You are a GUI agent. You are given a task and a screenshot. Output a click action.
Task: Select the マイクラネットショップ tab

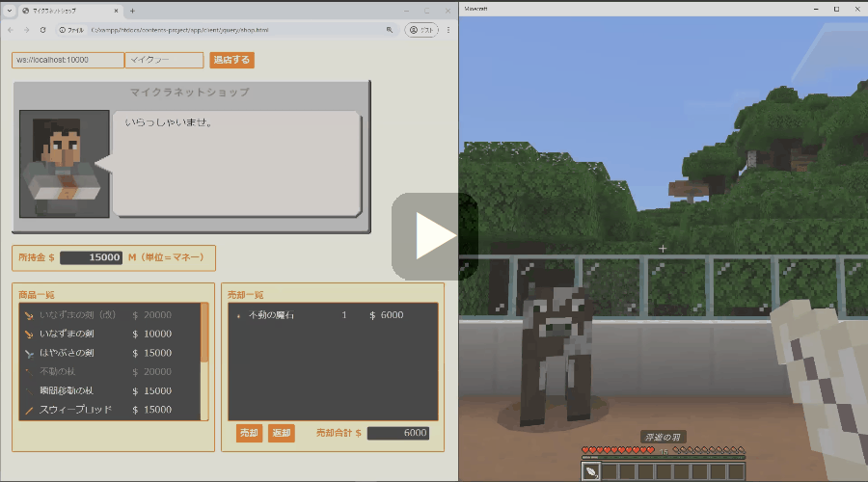(70, 11)
